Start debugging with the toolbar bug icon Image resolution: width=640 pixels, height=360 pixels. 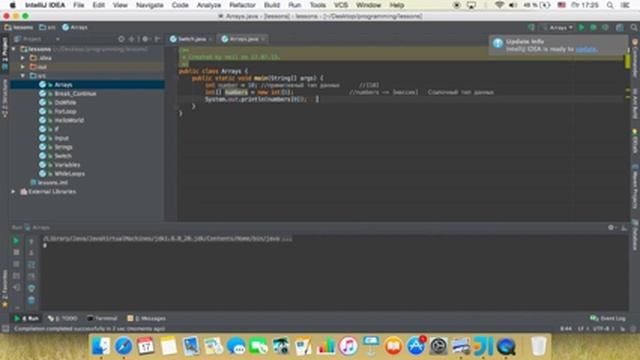[x=593, y=27]
